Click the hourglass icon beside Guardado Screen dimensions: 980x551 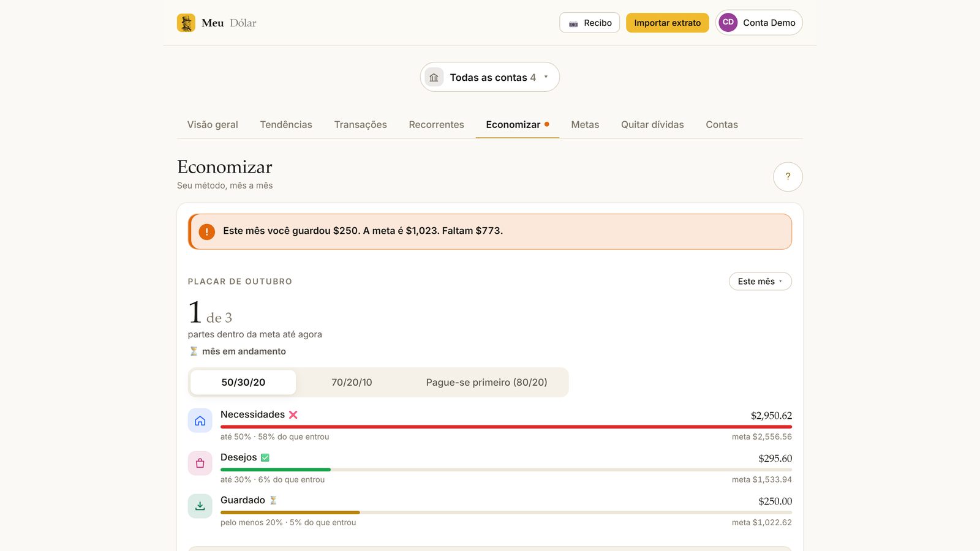pyautogui.click(x=273, y=500)
